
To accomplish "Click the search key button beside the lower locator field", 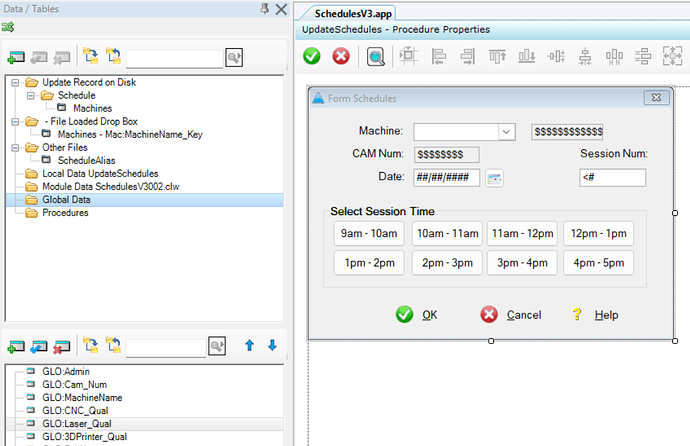I will (x=217, y=346).
